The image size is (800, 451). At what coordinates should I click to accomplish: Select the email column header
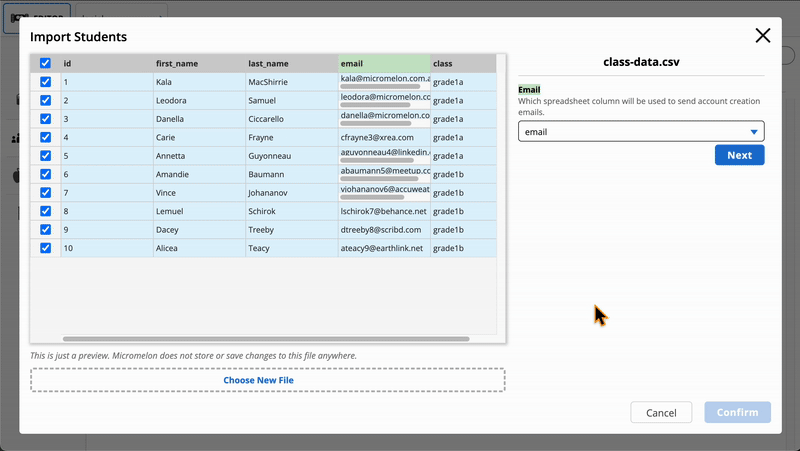(x=384, y=63)
